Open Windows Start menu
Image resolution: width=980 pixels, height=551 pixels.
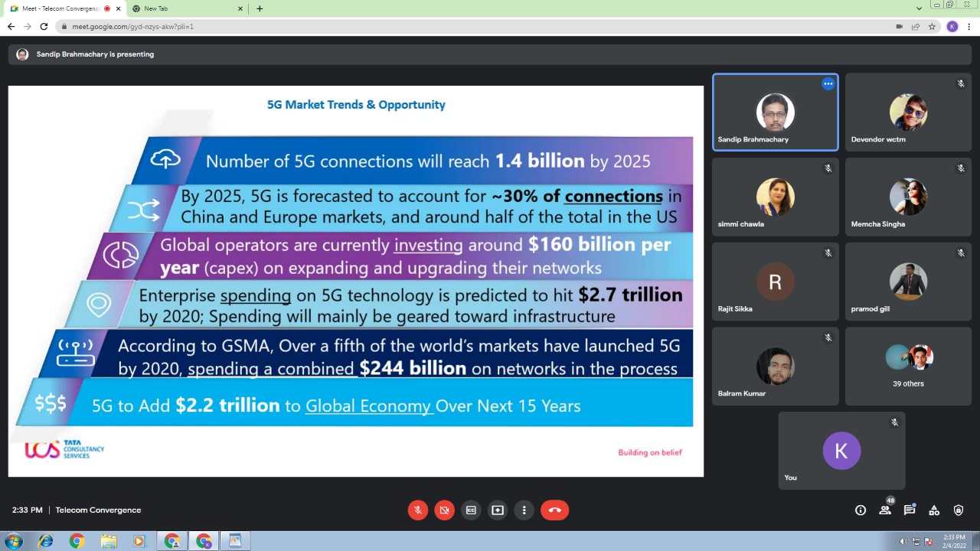point(13,541)
